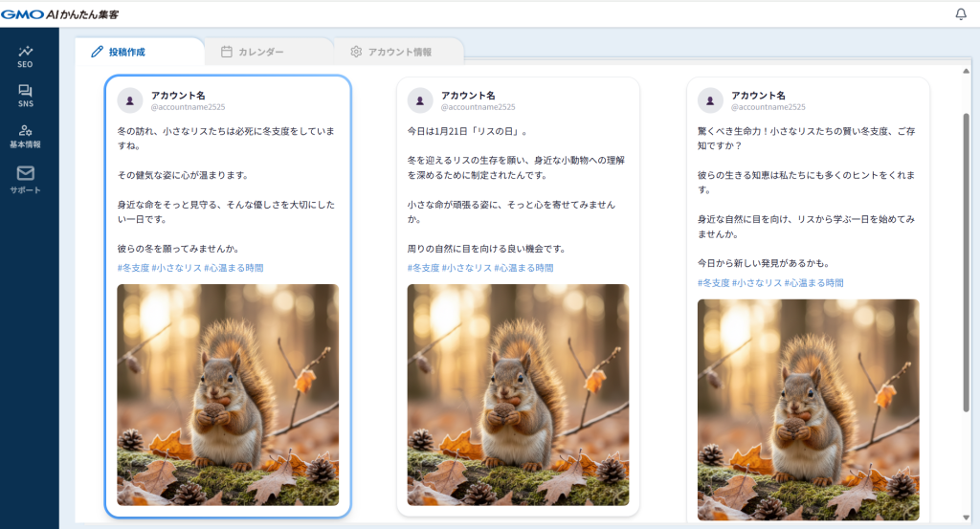Select the third post's squirrel image
Screen dimensions: 980x529
pyautogui.click(x=808, y=409)
